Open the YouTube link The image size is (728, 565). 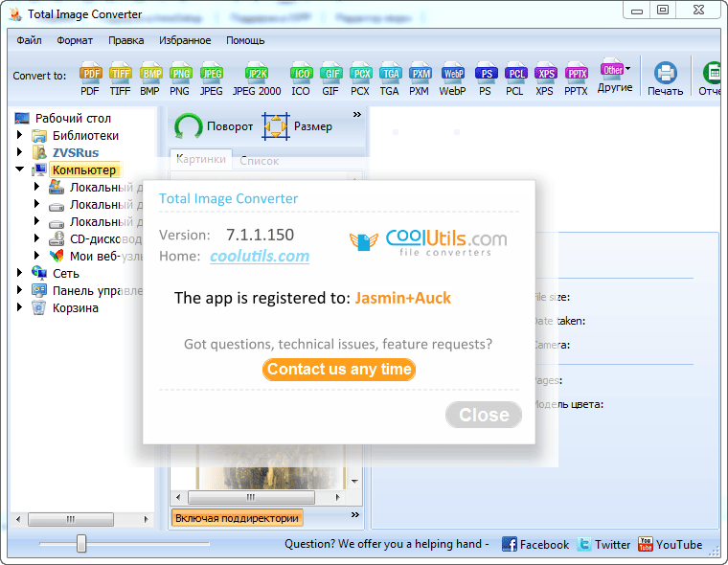670,544
